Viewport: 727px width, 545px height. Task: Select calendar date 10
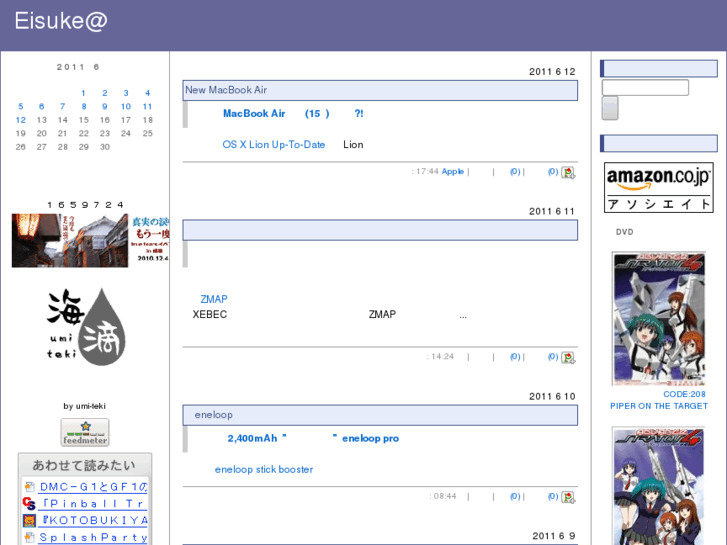126,107
